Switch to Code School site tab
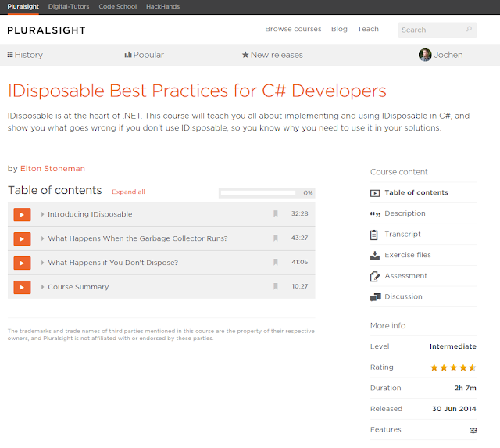This screenshot has height=448, width=500. point(118,7)
